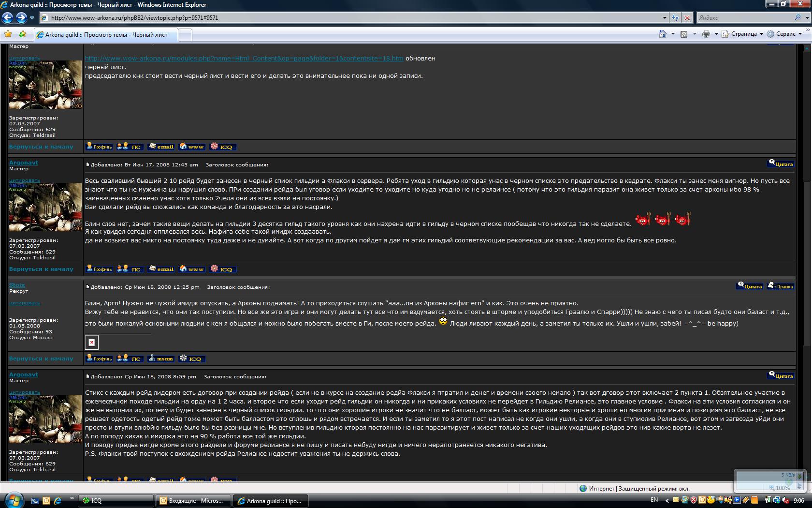Click the post icon beside Добавлено: Вт Июн 17

87,164
